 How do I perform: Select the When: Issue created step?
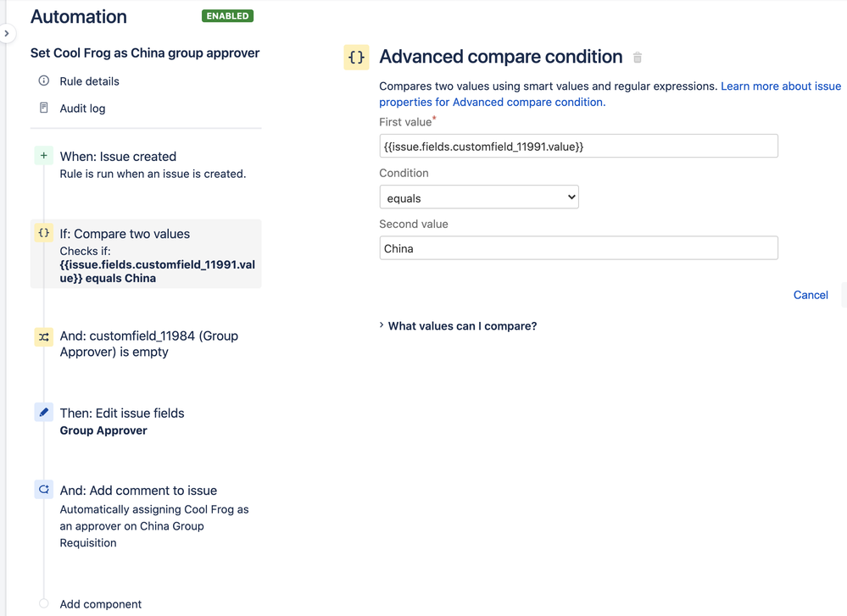pos(118,157)
